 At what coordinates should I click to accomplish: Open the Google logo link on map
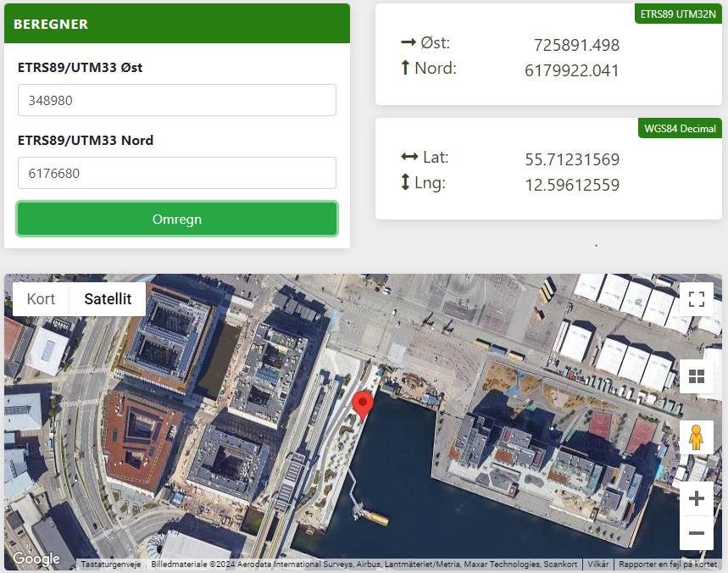click(x=36, y=558)
